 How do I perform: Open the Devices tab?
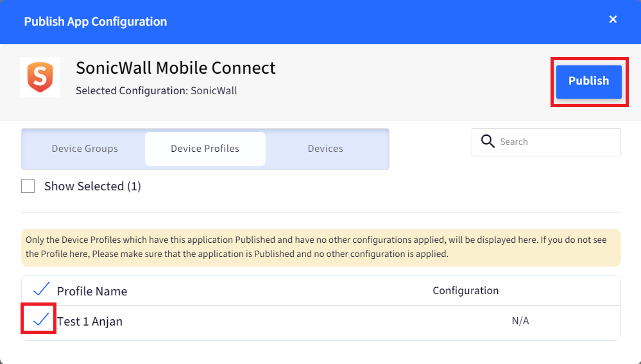click(x=325, y=149)
